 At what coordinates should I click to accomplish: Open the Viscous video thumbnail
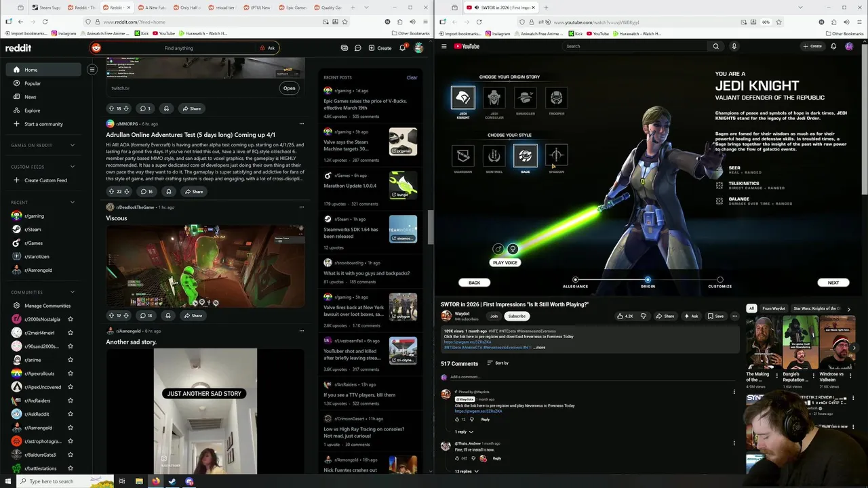[x=205, y=266]
